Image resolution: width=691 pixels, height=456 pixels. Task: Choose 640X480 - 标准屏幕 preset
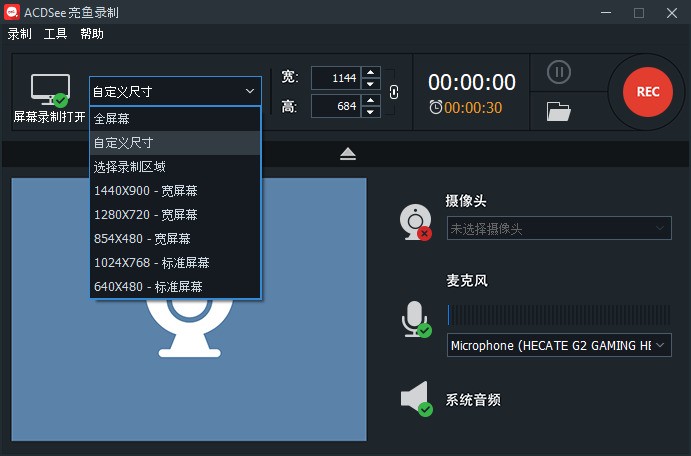point(175,287)
